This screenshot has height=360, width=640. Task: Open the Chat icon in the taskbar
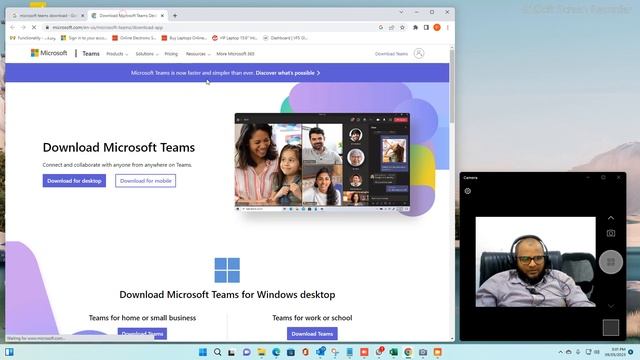click(x=247, y=352)
